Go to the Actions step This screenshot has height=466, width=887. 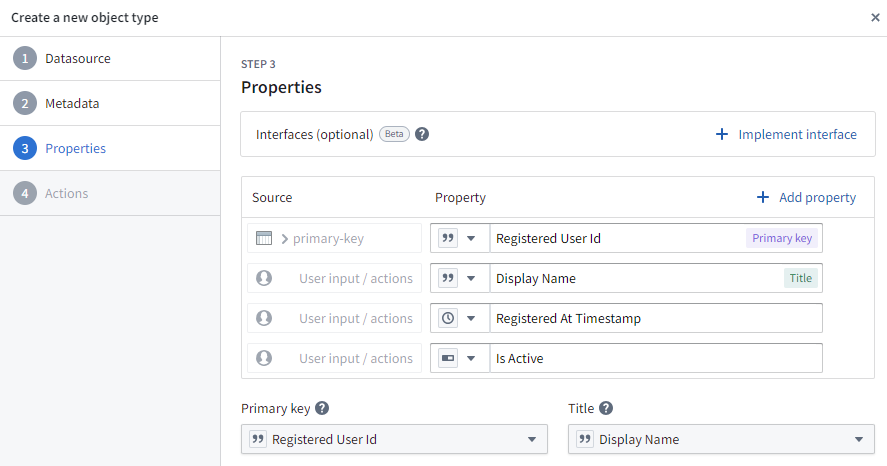click(66, 193)
